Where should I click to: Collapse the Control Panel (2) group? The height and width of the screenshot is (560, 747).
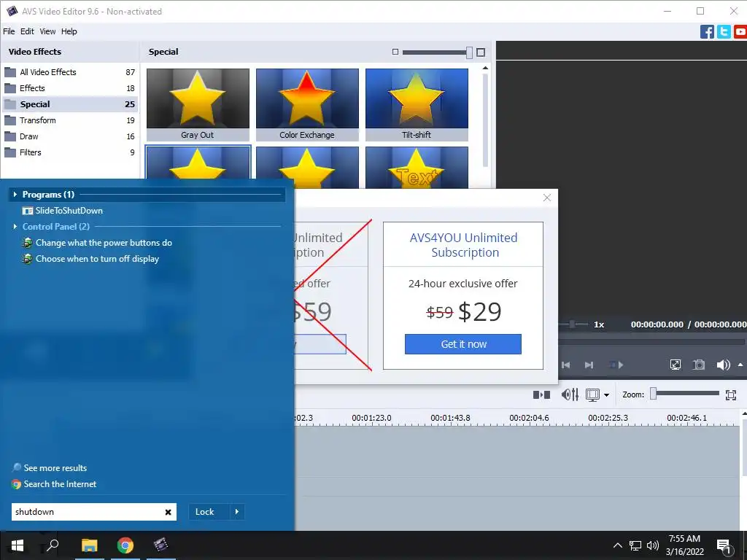point(15,227)
